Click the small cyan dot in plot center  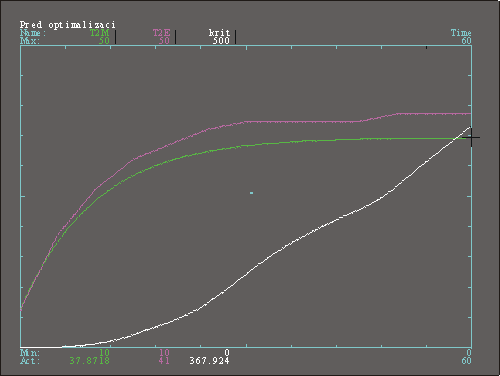pyautogui.click(x=252, y=193)
